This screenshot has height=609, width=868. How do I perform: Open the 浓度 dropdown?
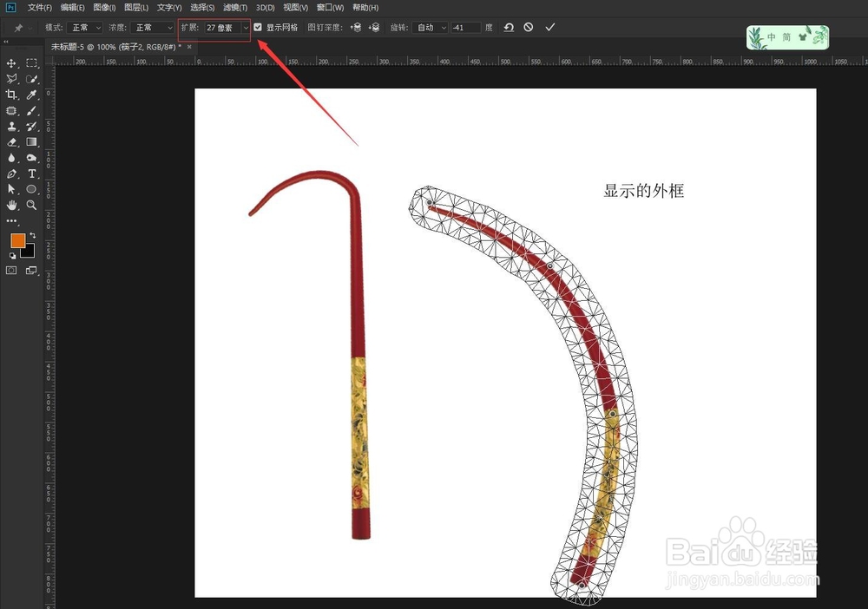pos(153,28)
